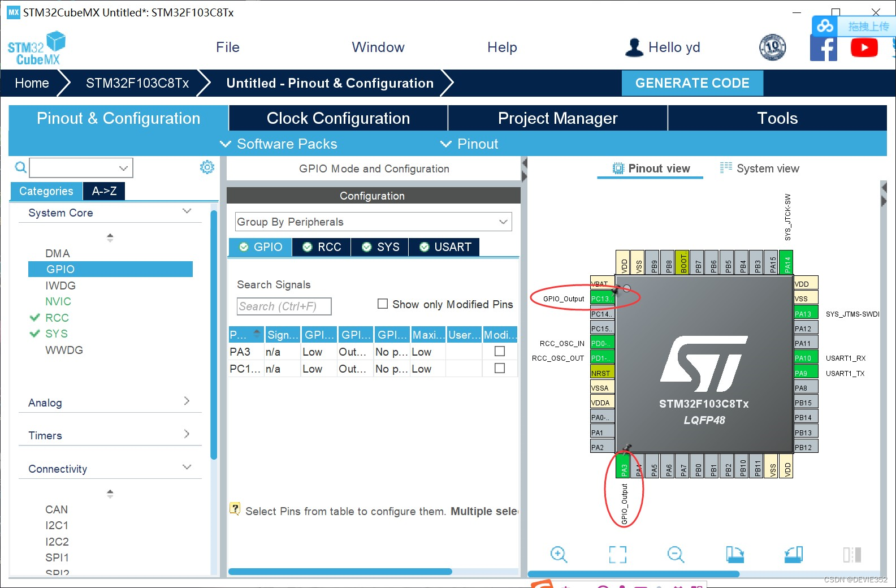
Task: Click the Search Signals input field
Action: tap(284, 306)
